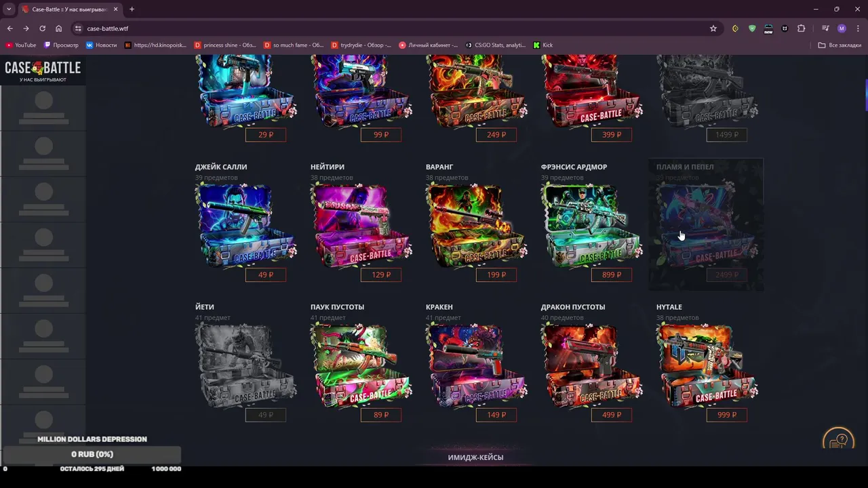Click the 99 ₽ price button
Viewport: 868px width, 488px height.
pyautogui.click(x=381, y=135)
